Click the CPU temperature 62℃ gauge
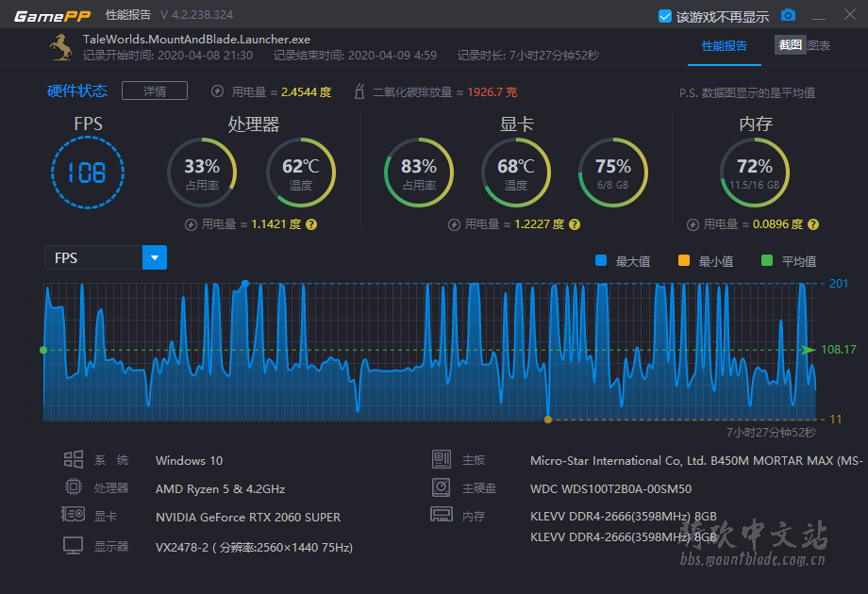 point(301,173)
